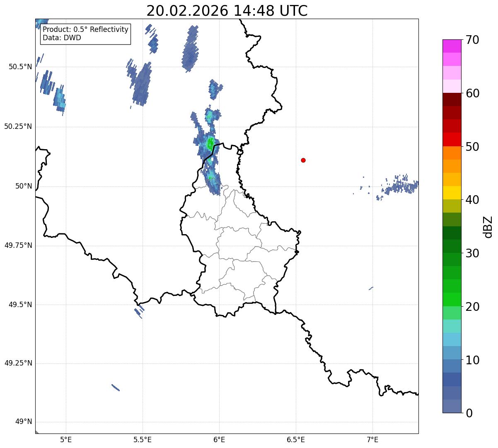Click the 70 tick label on colorbar

point(472,40)
